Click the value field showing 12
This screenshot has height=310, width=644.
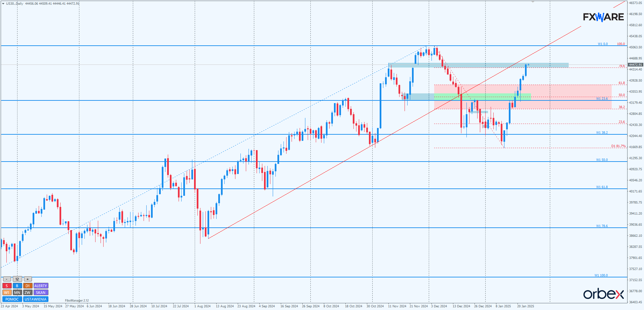(17, 279)
